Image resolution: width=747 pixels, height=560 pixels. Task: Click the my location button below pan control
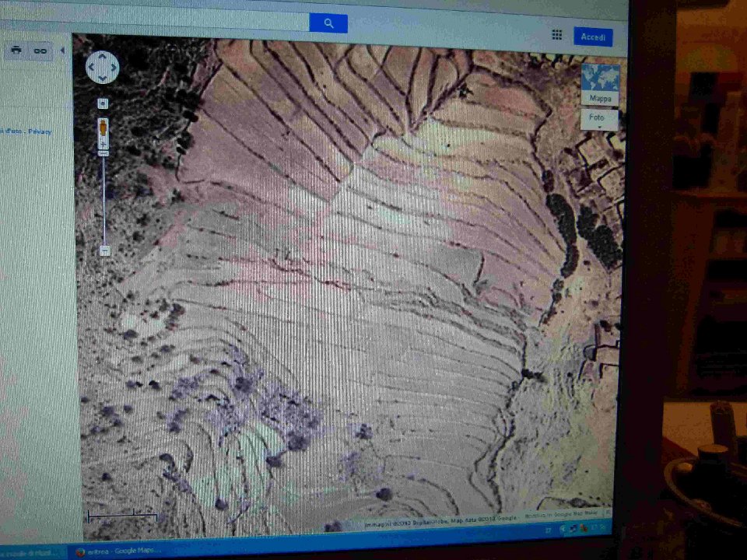(x=103, y=103)
